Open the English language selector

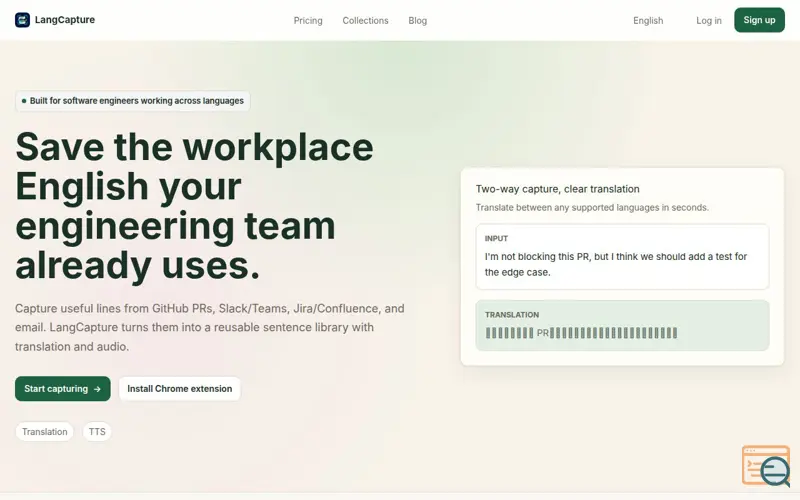(648, 20)
